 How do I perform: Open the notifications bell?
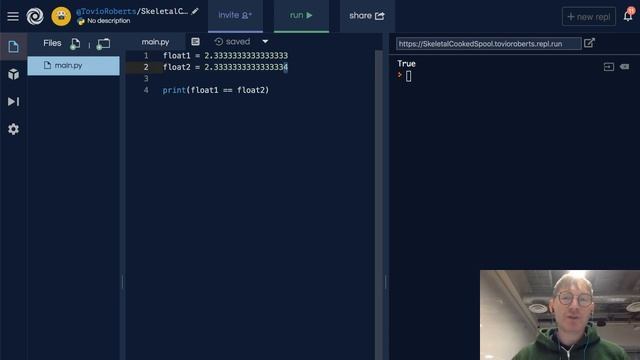coord(628,16)
